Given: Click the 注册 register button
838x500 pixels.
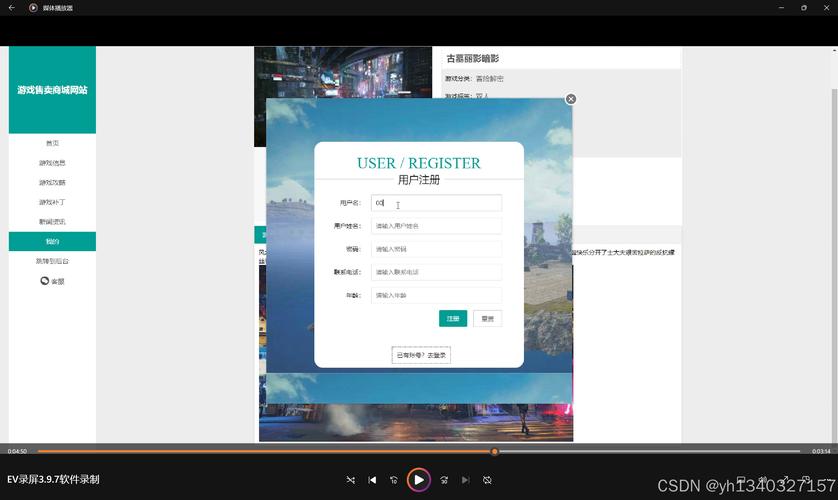Looking at the screenshot, I should tap(453, 318).
